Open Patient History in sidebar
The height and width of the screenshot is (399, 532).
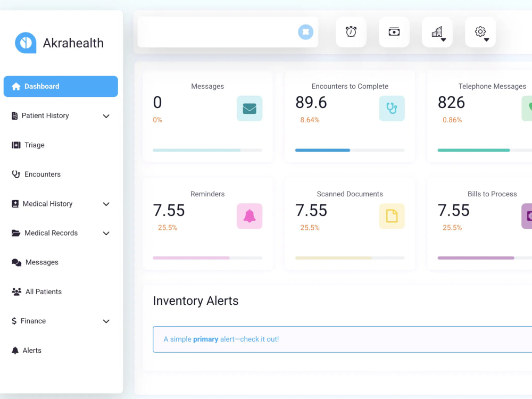tap(61, 115)
